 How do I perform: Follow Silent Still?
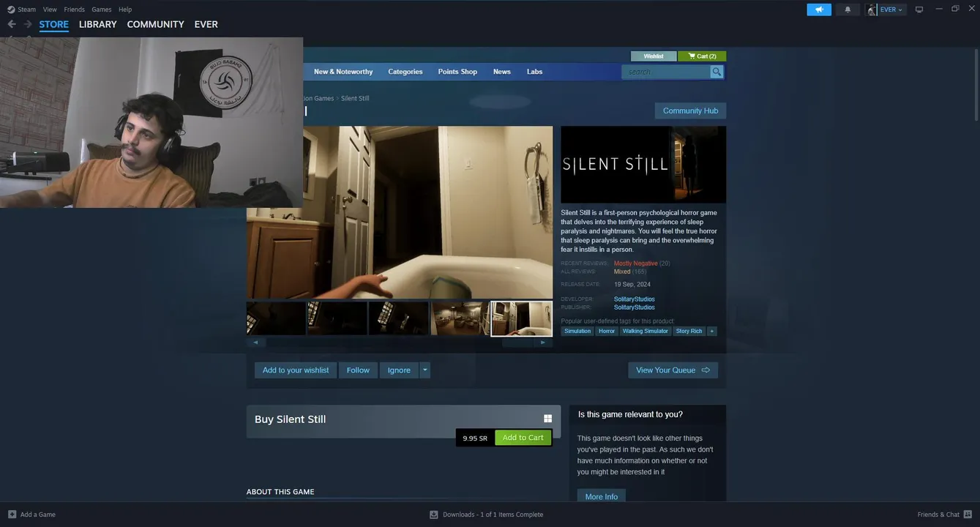pyautogui.click(x=358, y=370)
